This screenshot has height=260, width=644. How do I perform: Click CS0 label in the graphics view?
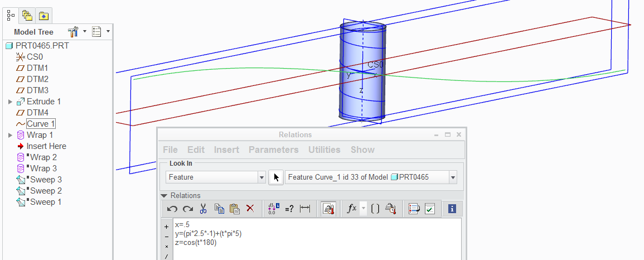[x=375, y=65]
